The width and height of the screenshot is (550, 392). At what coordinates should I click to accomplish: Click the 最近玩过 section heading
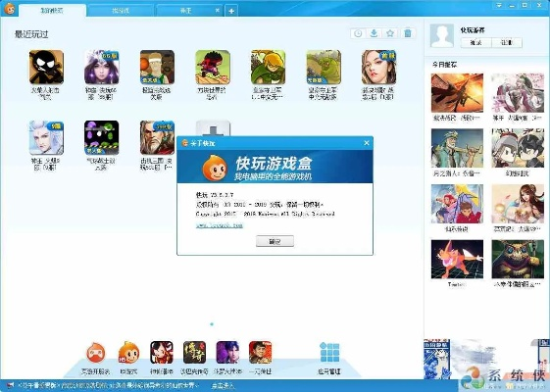[31, 34]
